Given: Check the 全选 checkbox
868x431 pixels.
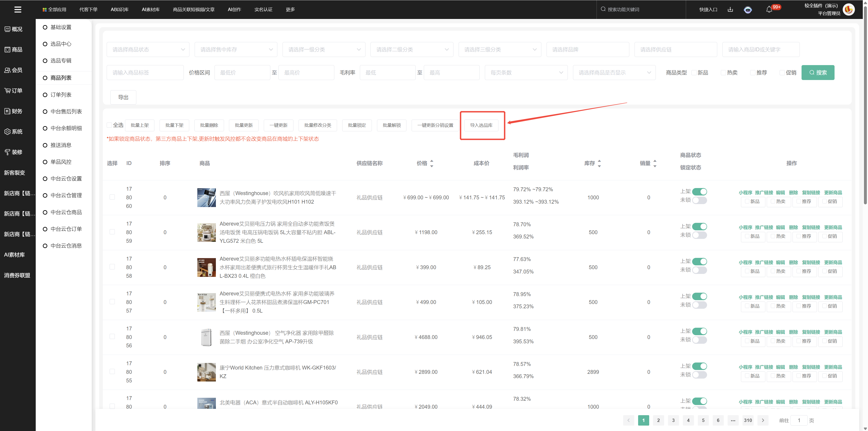Looking at the screenshot, I should point(109,125).
